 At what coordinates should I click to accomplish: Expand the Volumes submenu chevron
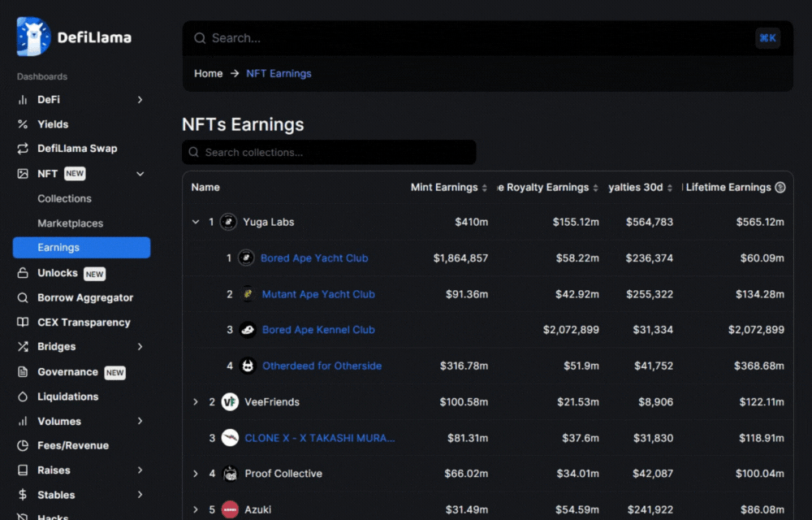point(140,421)
